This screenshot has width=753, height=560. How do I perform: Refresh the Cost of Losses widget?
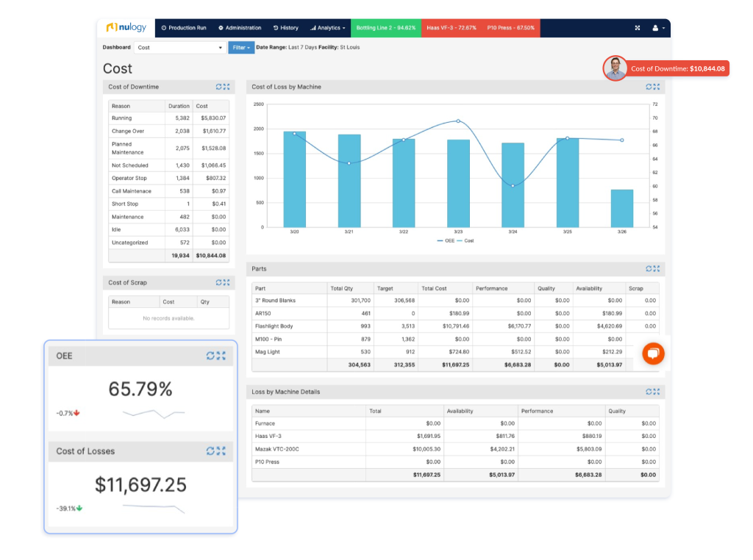[x=211, y=450]
